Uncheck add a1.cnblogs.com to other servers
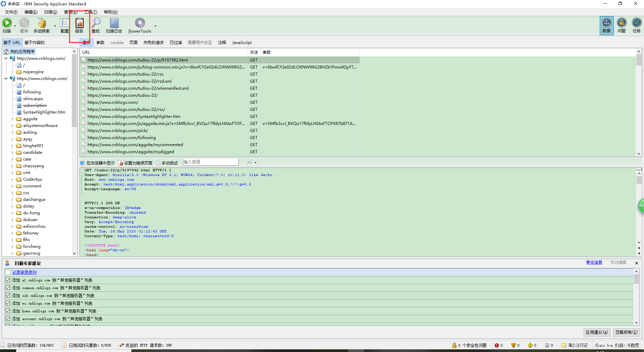This screenshot has width=644, height=352. coord(8,280)
